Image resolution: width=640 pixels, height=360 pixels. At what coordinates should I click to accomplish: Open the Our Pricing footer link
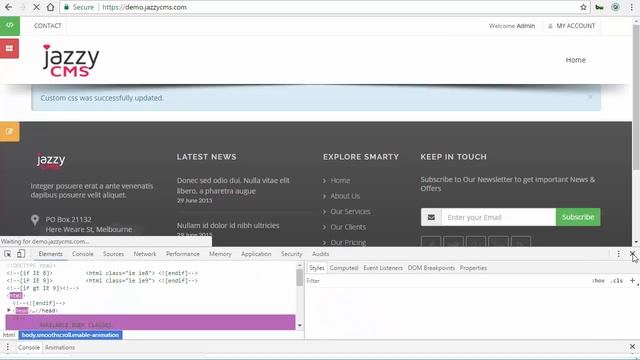pyautogui.click(x=348, y=242)
